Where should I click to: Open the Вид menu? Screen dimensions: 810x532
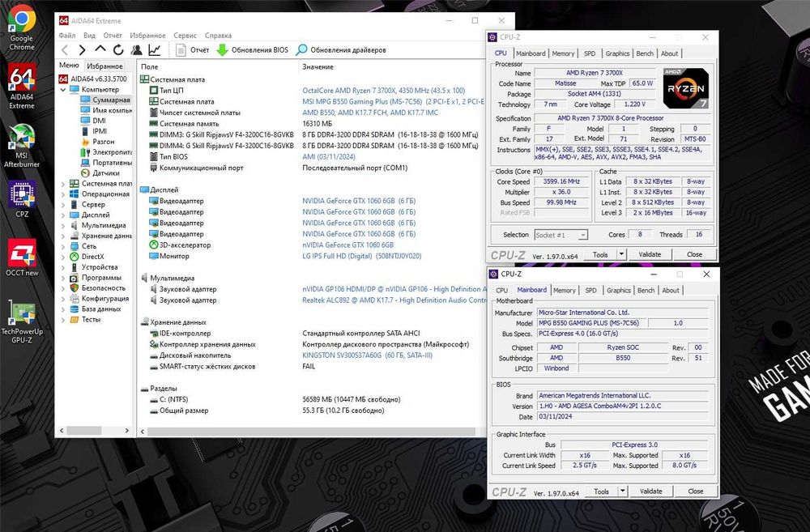coord(89,35)
